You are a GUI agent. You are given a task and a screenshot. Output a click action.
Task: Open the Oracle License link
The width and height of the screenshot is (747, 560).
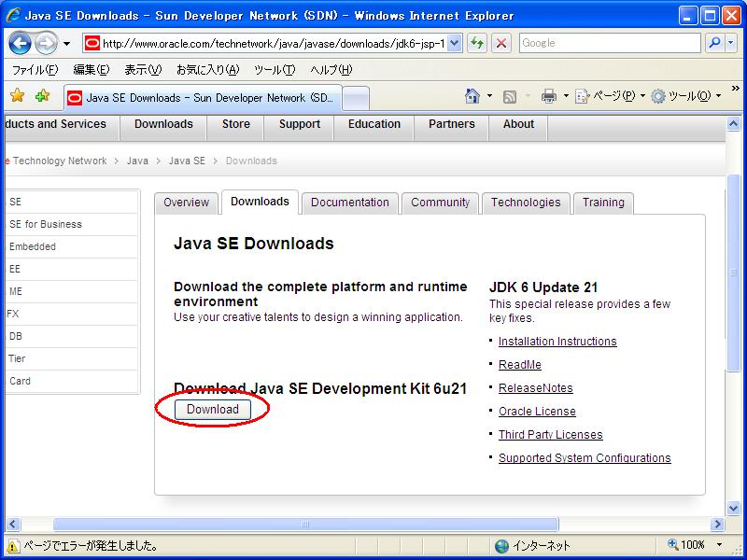click(537, 412)
